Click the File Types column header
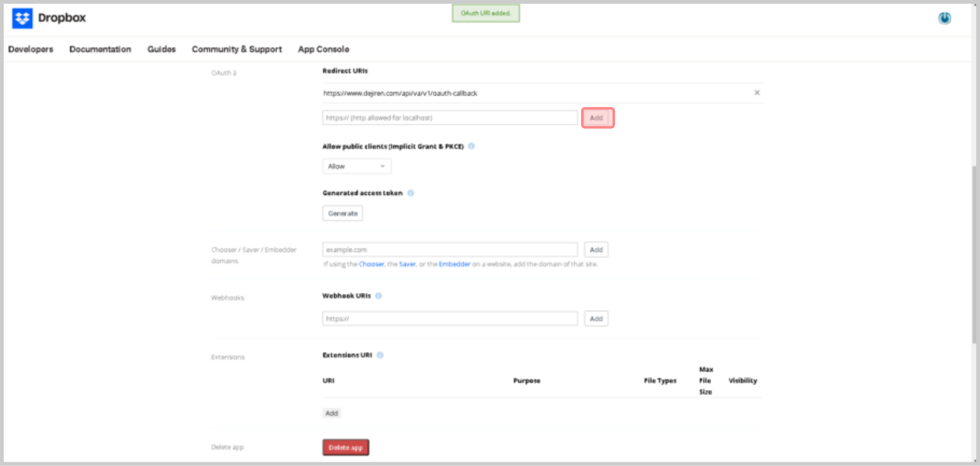 [660, 380]
